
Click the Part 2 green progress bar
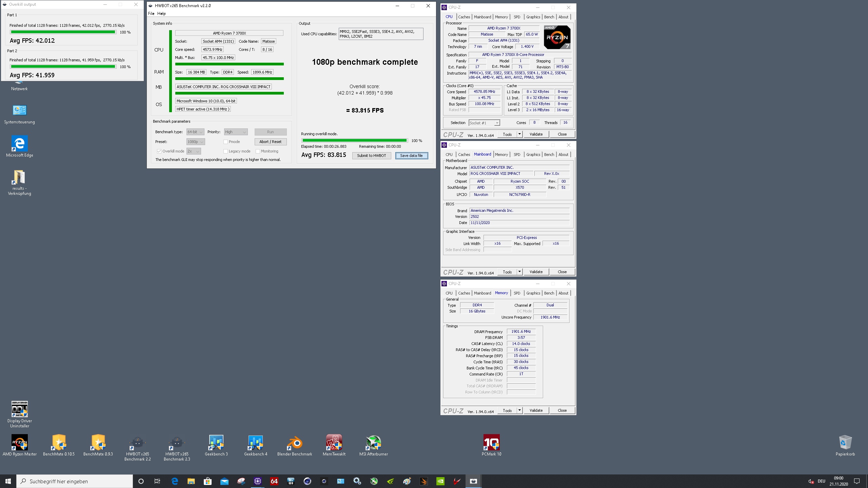(63, 67)
